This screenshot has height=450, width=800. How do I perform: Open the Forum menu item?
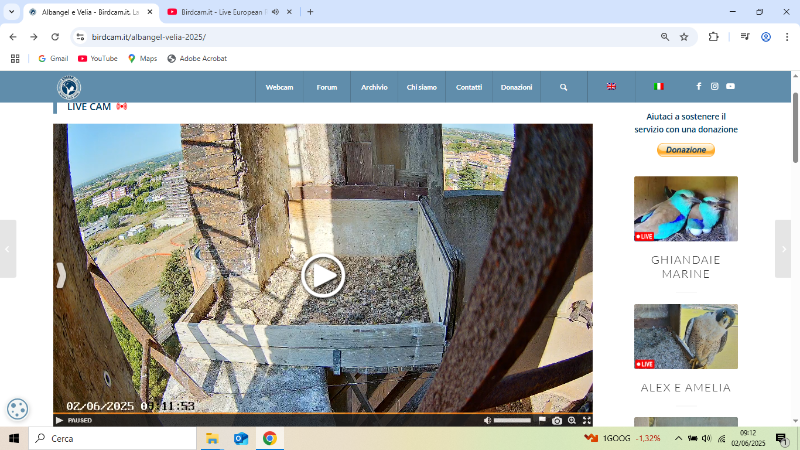click(327, 87)
